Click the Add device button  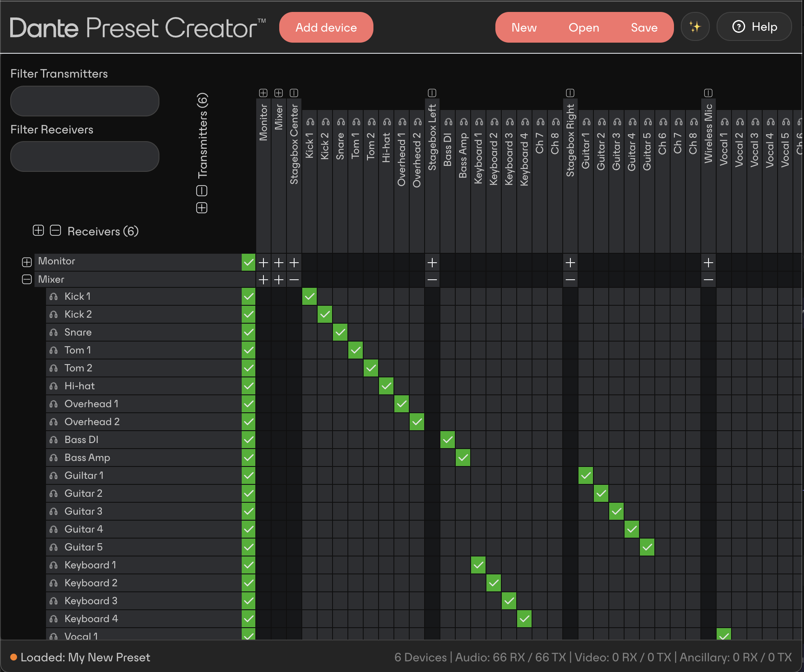pos(326,28)
